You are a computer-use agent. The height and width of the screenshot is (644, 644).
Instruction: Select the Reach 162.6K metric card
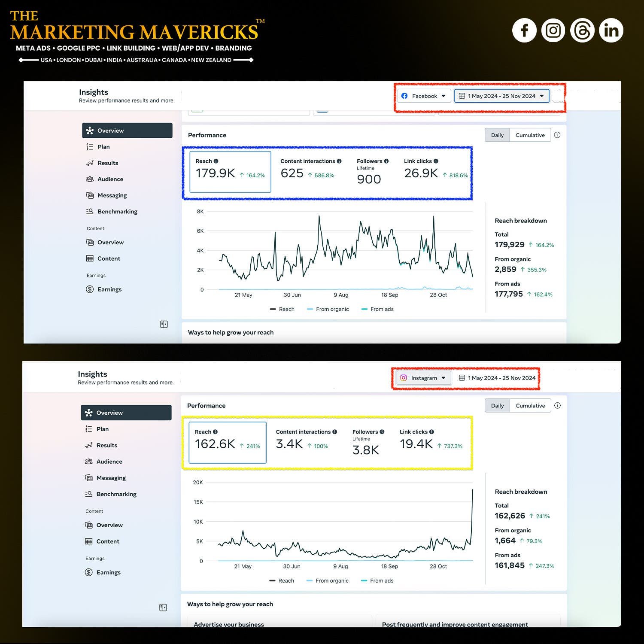pyautogui.click(x=228, y=443)
